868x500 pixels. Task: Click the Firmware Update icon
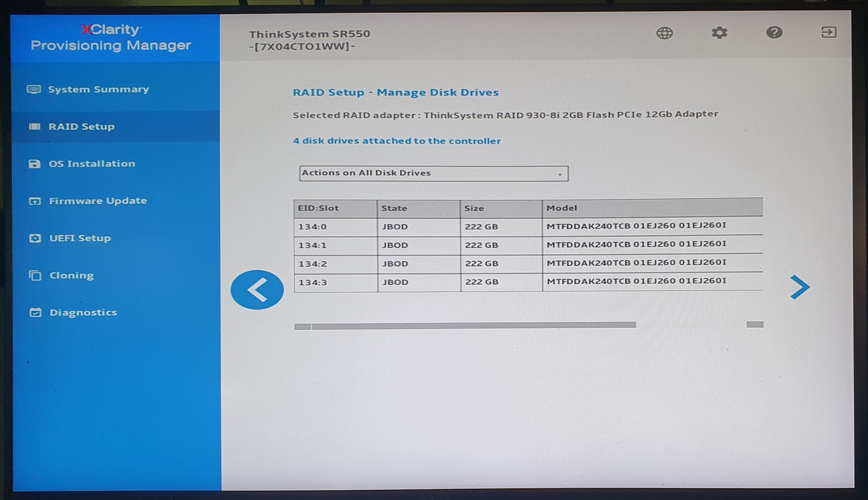tap(35, 201)
